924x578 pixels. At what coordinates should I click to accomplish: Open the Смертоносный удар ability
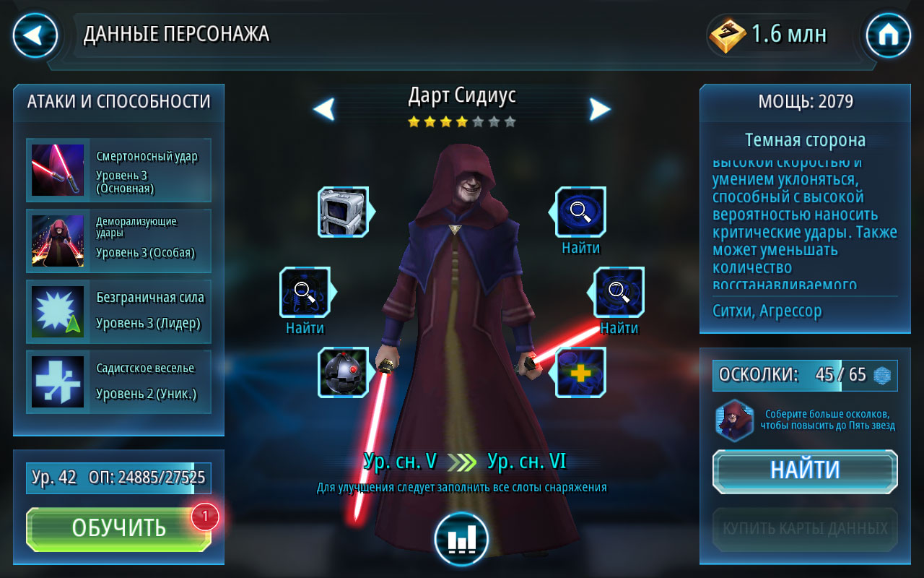coord(119,170)
